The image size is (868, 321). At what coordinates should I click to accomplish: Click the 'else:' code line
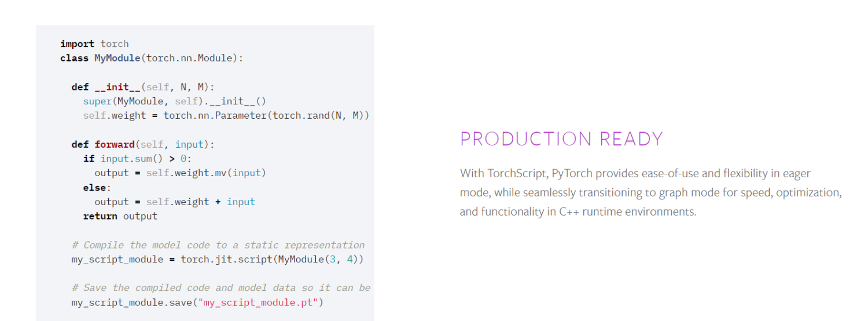(97, 187)
